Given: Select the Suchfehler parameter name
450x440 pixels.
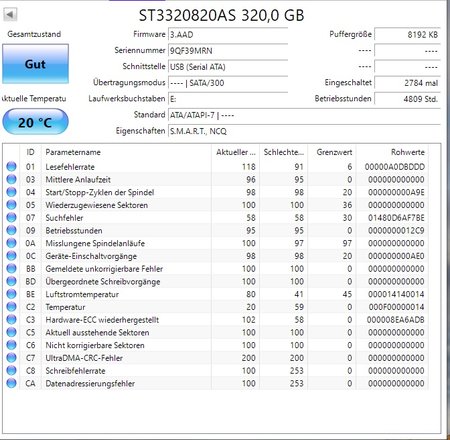Looking at the screenshot, I should click(64, 218).
